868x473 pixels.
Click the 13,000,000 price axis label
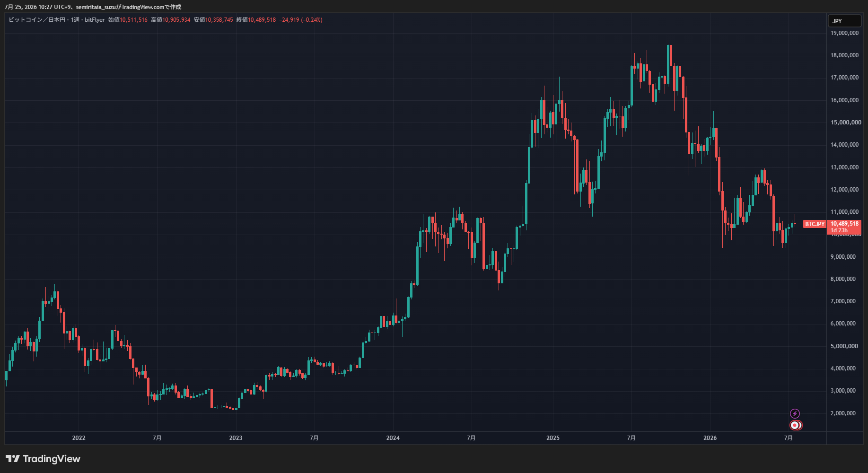(844, 167)
